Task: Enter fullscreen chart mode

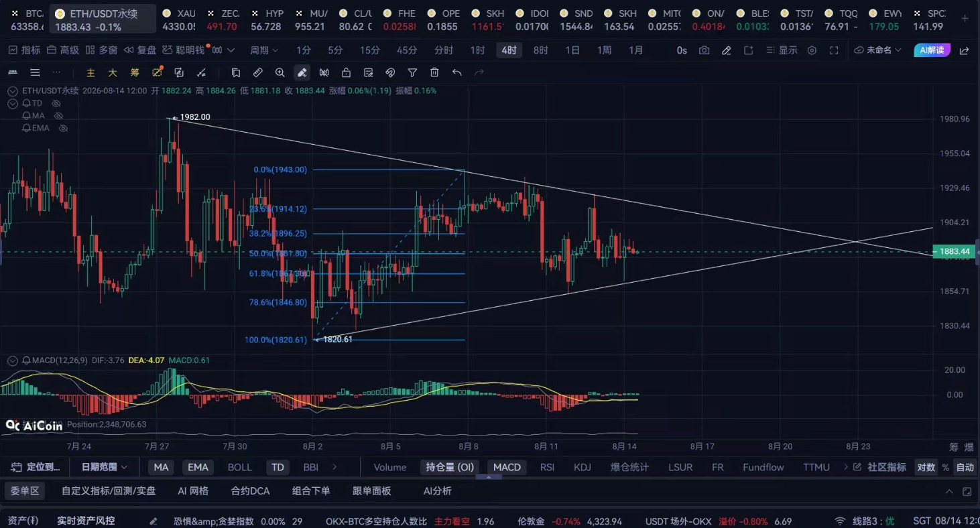Action: (x=834, y=50)
